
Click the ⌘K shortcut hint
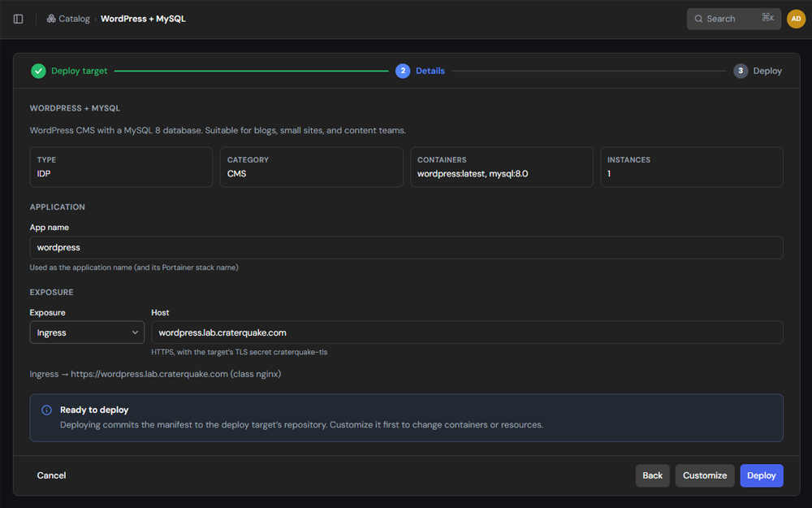(767, 18)
